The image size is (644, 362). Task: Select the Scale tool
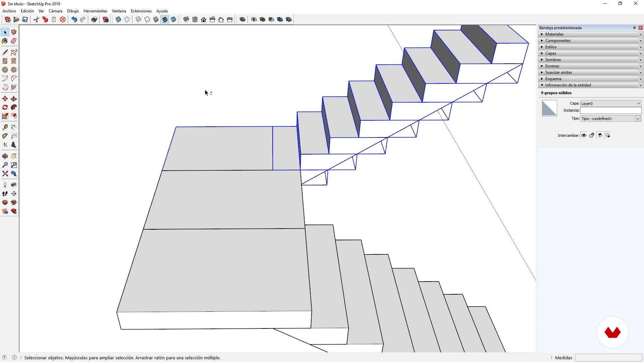coord(5,116)
